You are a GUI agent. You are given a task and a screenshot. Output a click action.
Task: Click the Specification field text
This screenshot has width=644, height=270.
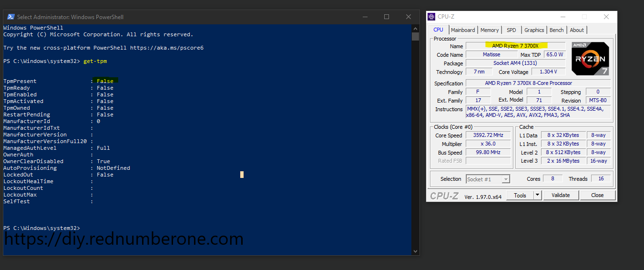click(538, 83)
